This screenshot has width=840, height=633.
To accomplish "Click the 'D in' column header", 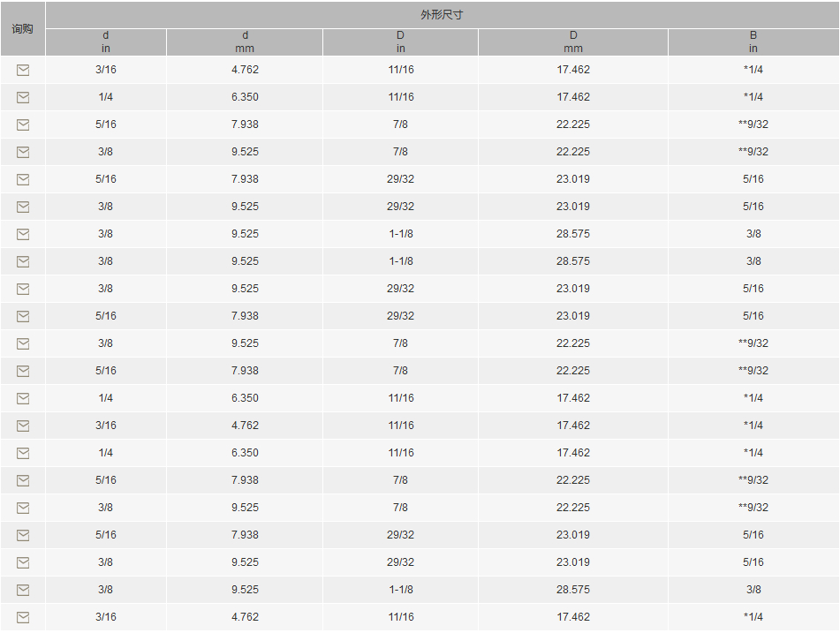I will (401, 41).
